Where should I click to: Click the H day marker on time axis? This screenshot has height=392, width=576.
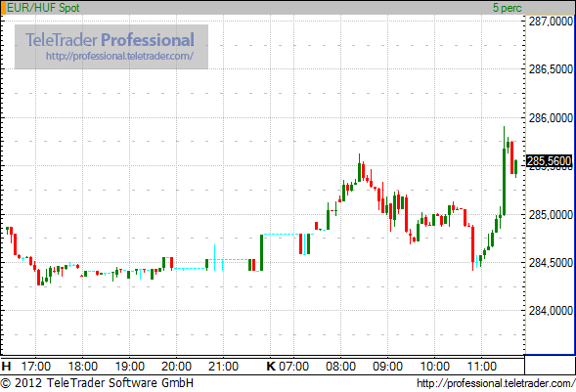click(x=6, y=366)
